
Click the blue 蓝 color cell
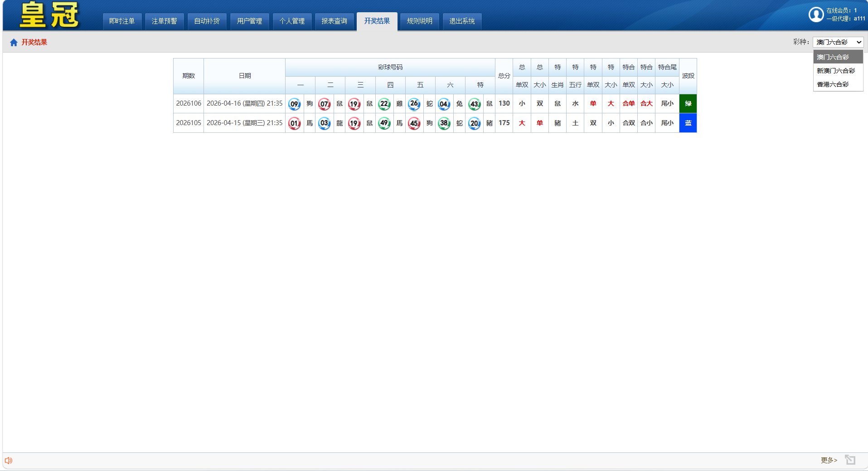tap(688, 123)
